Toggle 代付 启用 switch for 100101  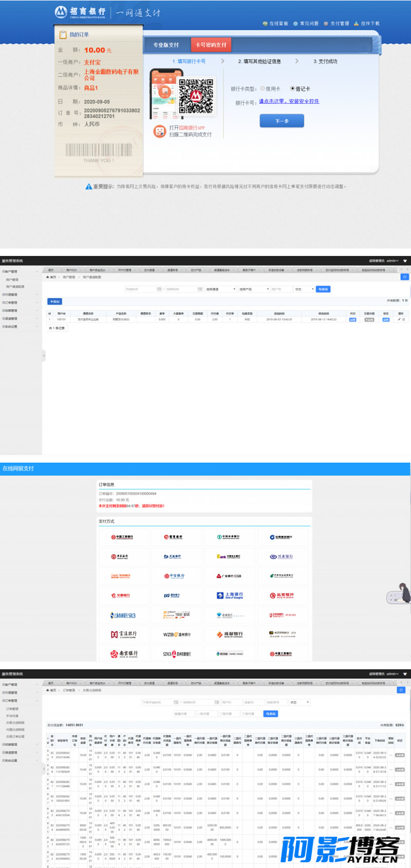pyautogui.click(x=352, y=319)
